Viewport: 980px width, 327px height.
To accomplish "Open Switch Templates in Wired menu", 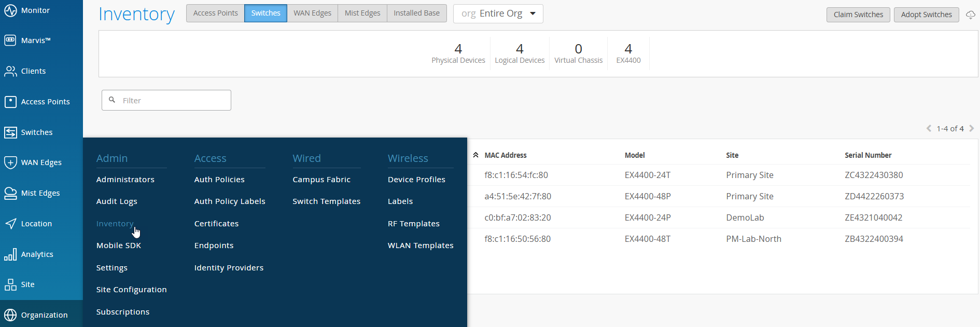I will (326, 201).
